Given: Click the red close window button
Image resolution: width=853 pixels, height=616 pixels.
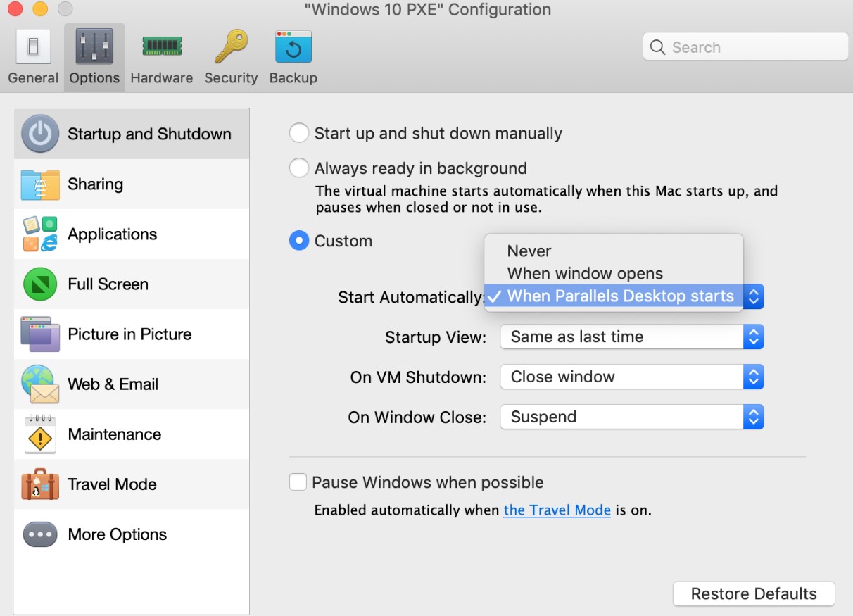Looking at the screenshot, I should pos(15,10).
